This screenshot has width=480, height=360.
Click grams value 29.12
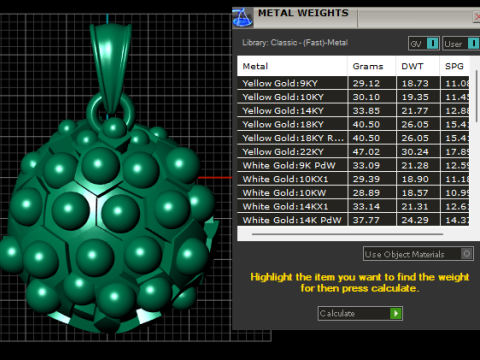[366, 83]
